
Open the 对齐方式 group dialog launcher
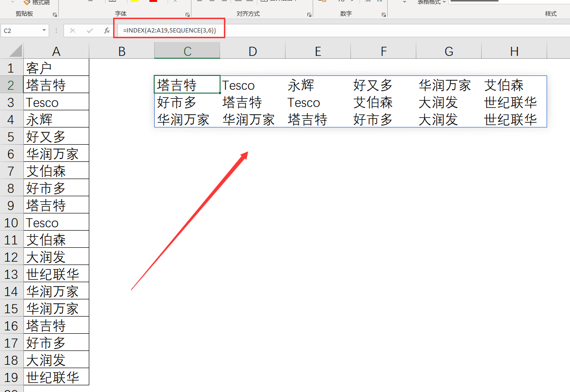(309, 15)
